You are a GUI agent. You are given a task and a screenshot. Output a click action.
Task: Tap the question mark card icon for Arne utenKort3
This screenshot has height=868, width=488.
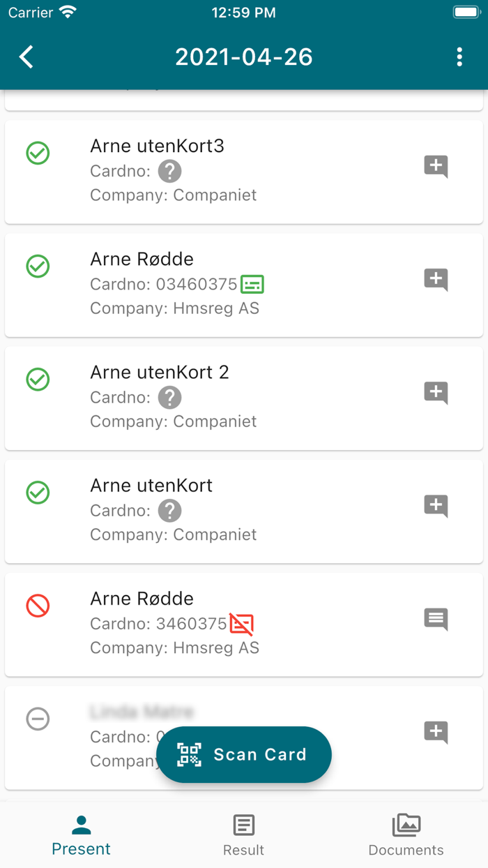pos(169,171)
